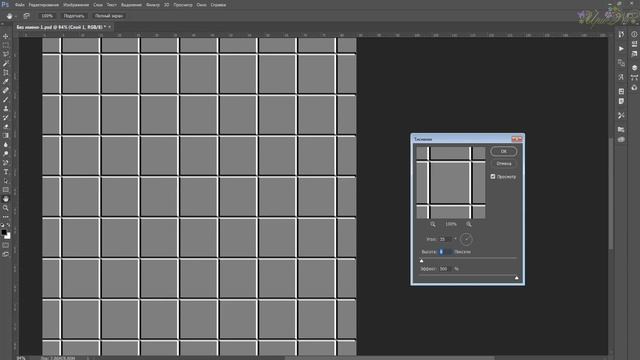
Task: Open the Просмотр menu in menu bar
Action: point(183,5)
